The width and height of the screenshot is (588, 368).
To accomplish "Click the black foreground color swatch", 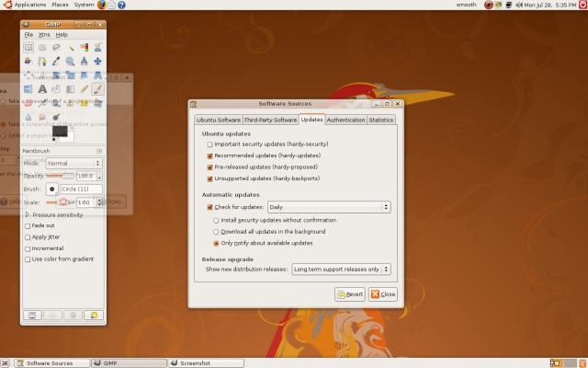I will 60,131.
